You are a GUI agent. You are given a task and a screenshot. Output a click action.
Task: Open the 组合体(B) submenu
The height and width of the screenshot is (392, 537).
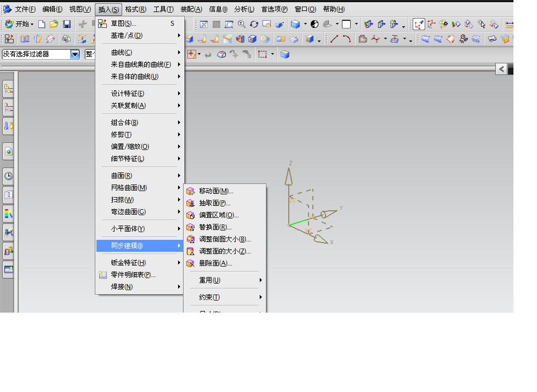(140, 123)
